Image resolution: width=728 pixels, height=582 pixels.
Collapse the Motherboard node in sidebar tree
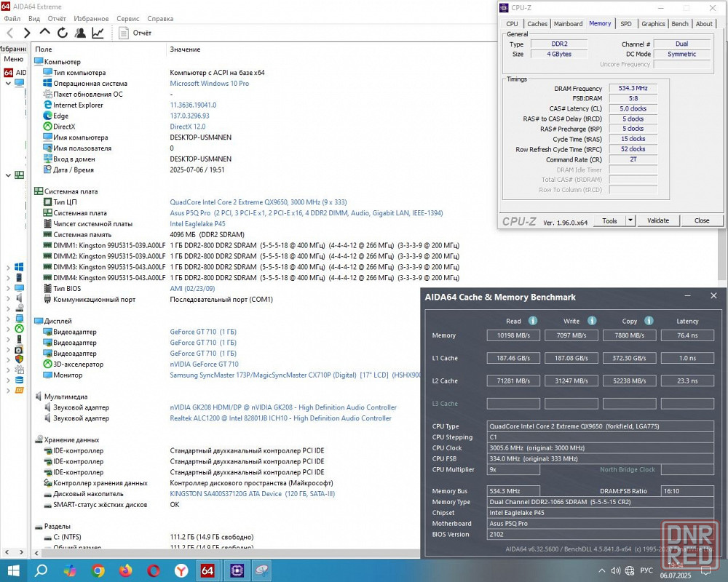tap(8, 175)
